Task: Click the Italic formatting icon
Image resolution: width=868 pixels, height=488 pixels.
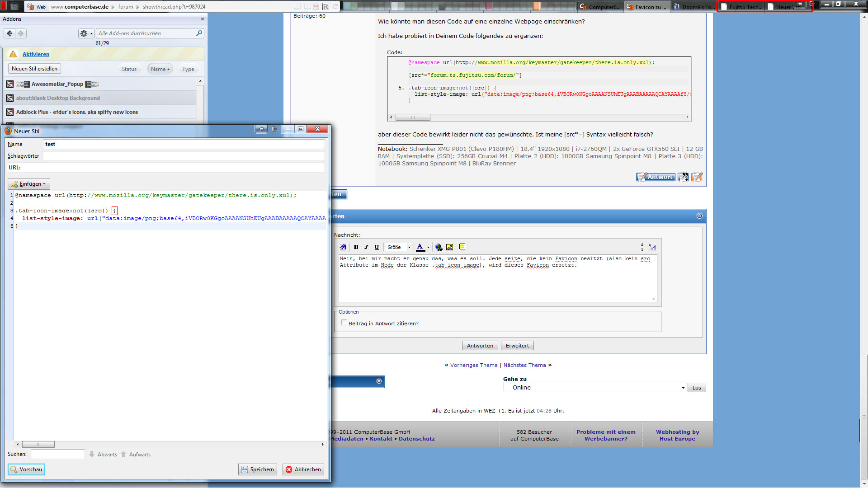Action: pyautogui.click(x=366, y=247)
